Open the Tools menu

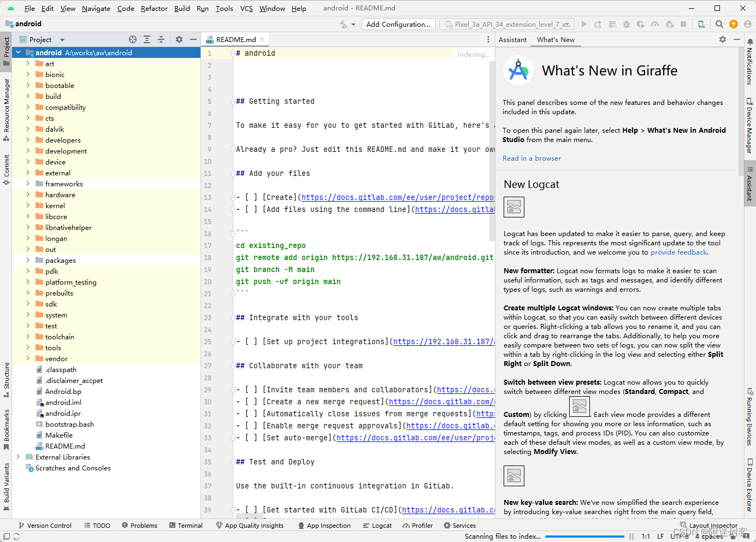[224, 8]
